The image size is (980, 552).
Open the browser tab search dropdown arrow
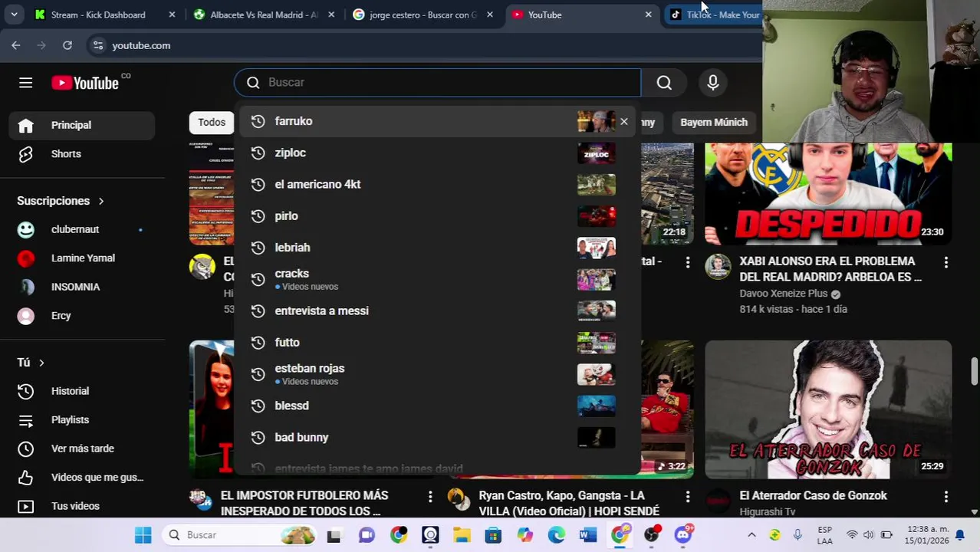tap(14, 15)
